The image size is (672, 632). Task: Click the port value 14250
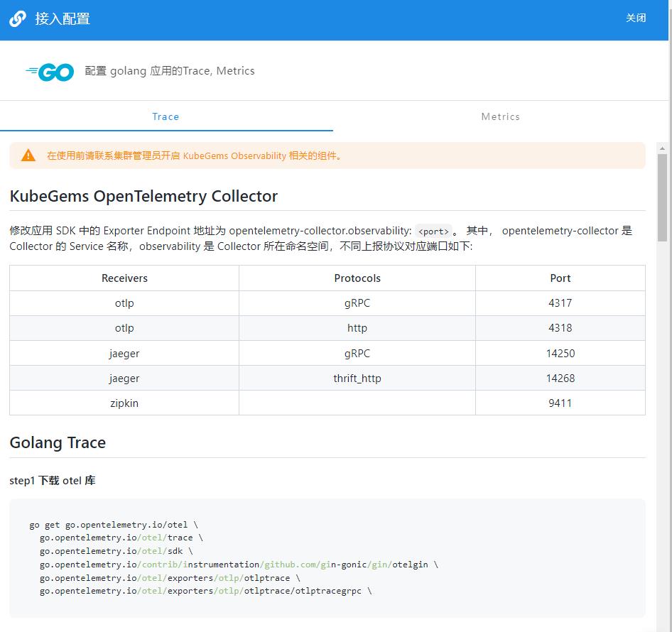coord(560,354)
